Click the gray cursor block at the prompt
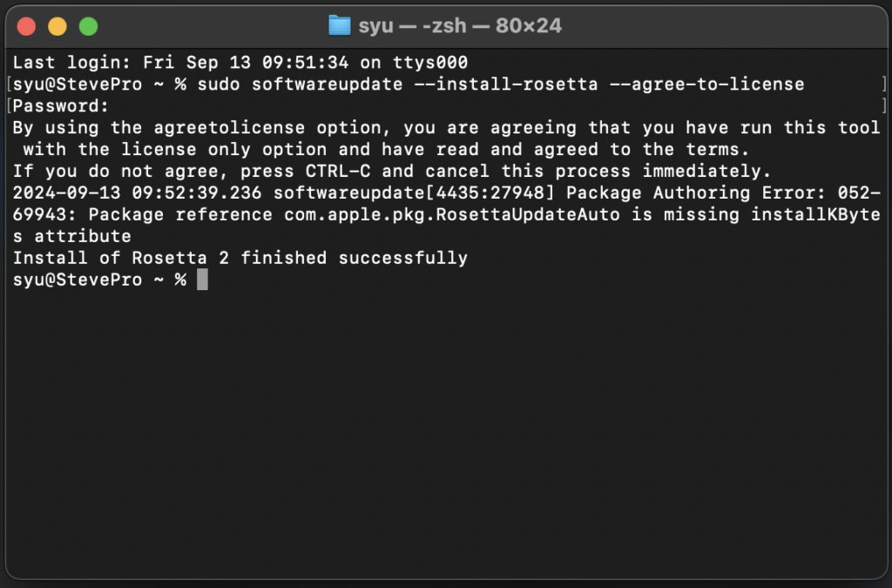 click(202, 280)
